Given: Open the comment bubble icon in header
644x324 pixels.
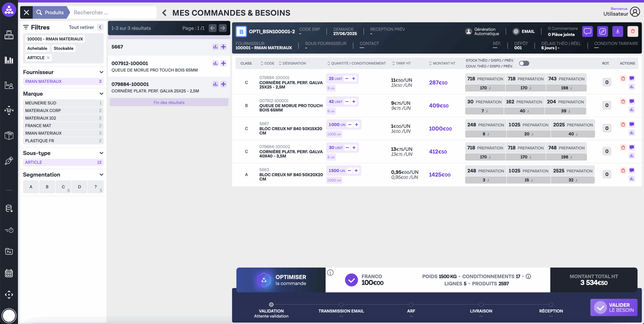Looking at the screenshot, I should point(587,31).
